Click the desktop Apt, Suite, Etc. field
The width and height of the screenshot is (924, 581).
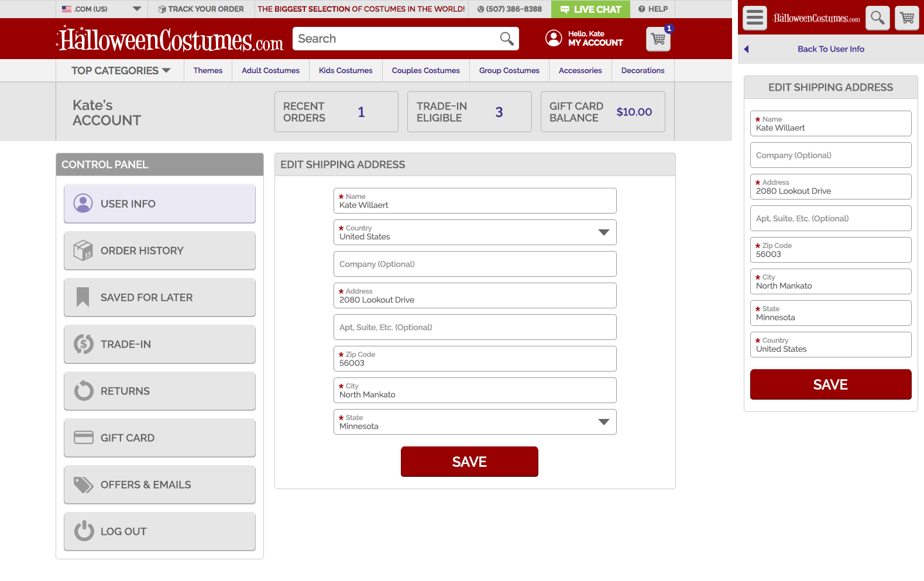click(475, 327)
